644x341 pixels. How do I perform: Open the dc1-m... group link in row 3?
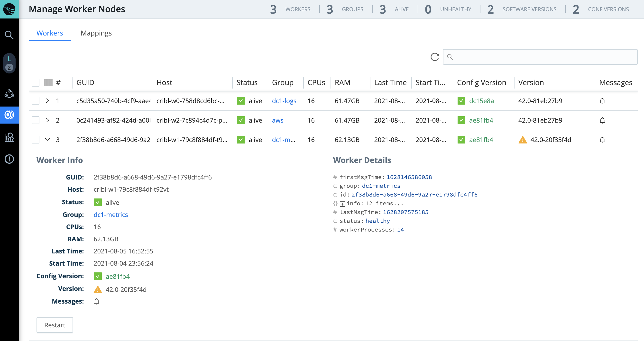(x=284, y=140)
